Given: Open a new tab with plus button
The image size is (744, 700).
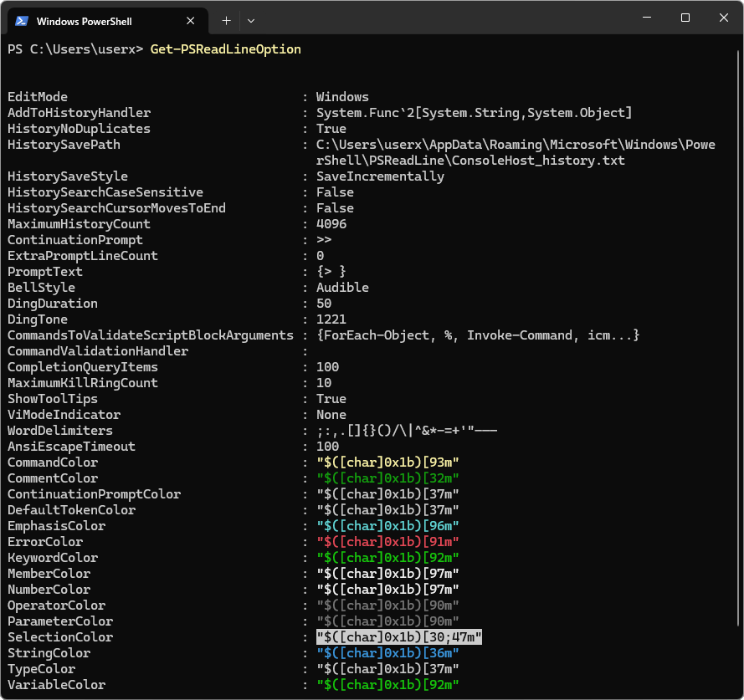Looking at the screenshot, I should tap(226, 20).
